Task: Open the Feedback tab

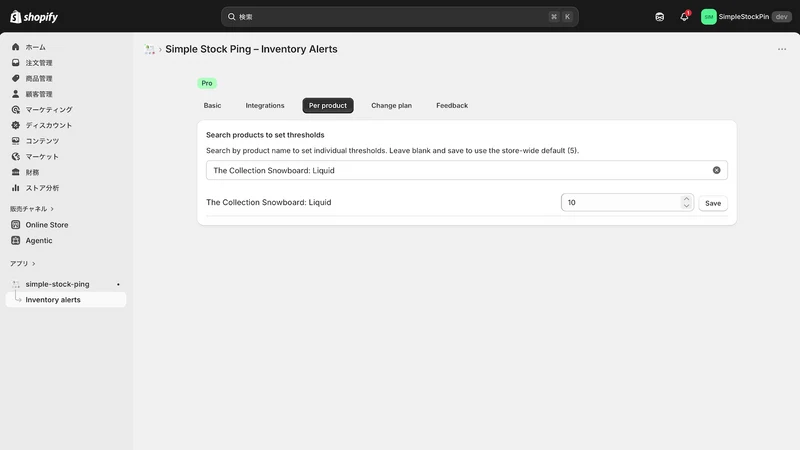Action: point(452,106)
